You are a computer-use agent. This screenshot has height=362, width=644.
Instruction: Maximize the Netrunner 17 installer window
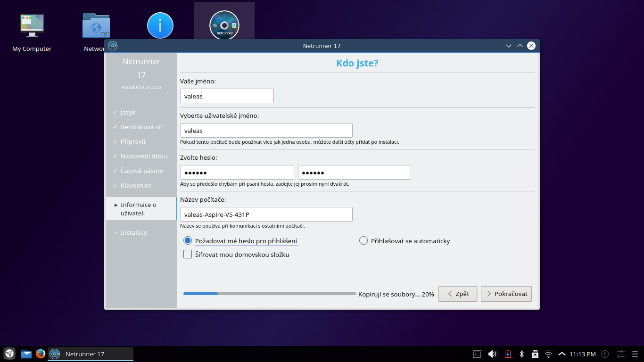point(520,46)
